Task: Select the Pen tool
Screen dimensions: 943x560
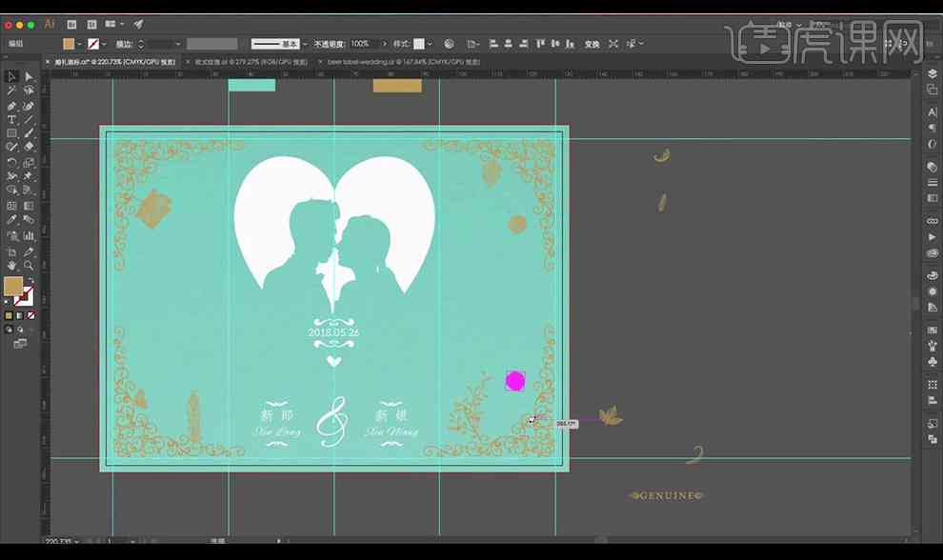Action: point(11,106)
